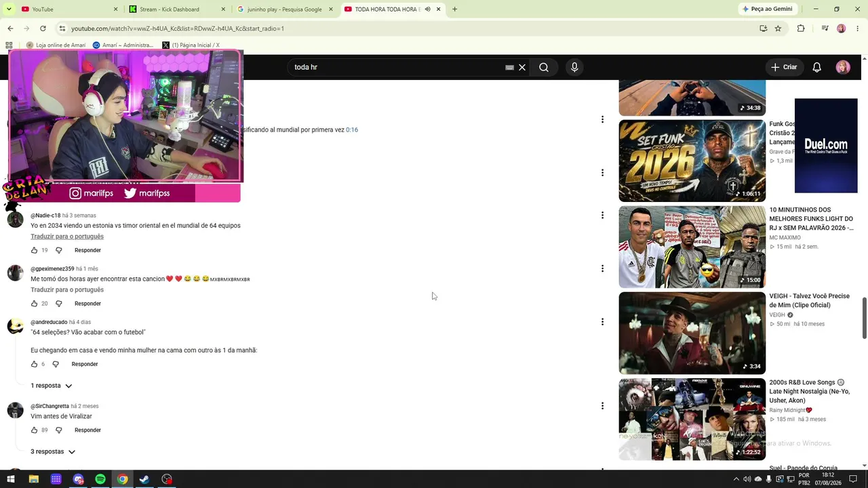Dislike the @andreducado comment
Screen dimensions: 868x488
(56, 364)
